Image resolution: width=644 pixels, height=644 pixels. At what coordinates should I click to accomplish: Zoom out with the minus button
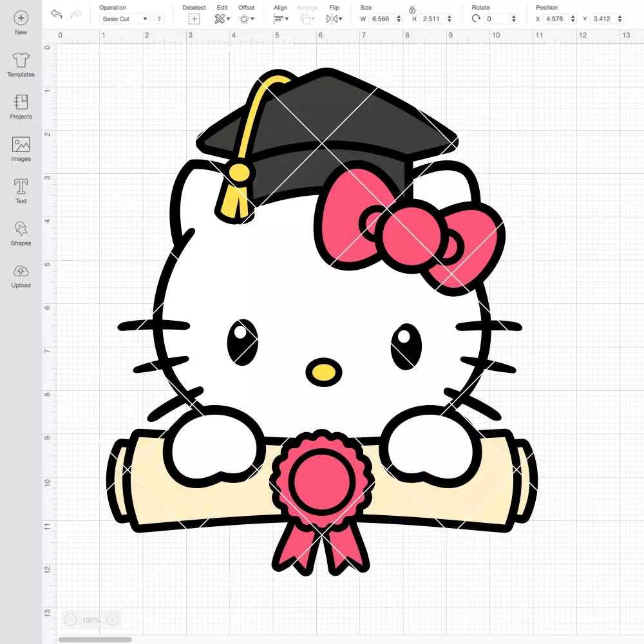(70, 620)
